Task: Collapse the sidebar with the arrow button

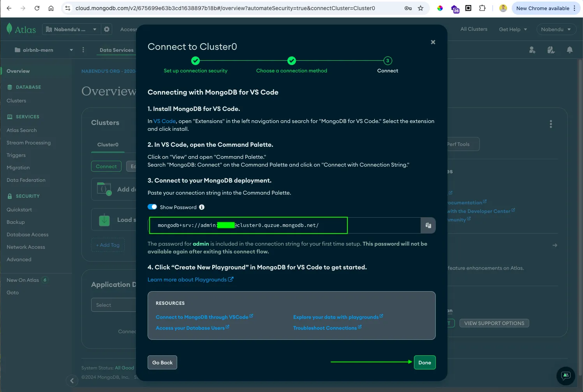Action: 72,381
